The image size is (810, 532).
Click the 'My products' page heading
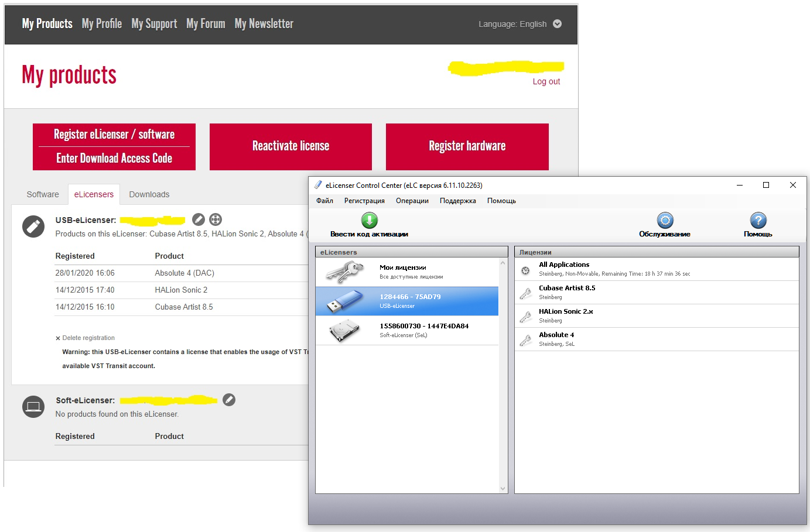(x=69, y=75)
